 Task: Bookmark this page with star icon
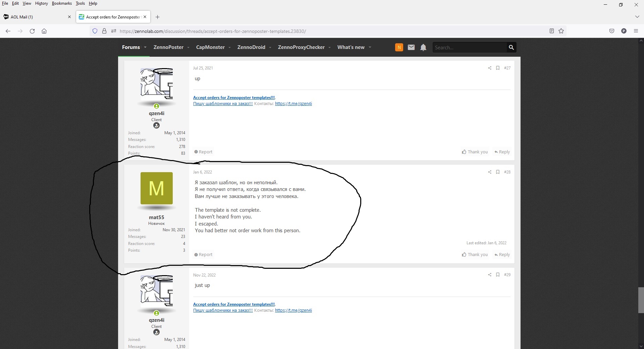(561, 31)
